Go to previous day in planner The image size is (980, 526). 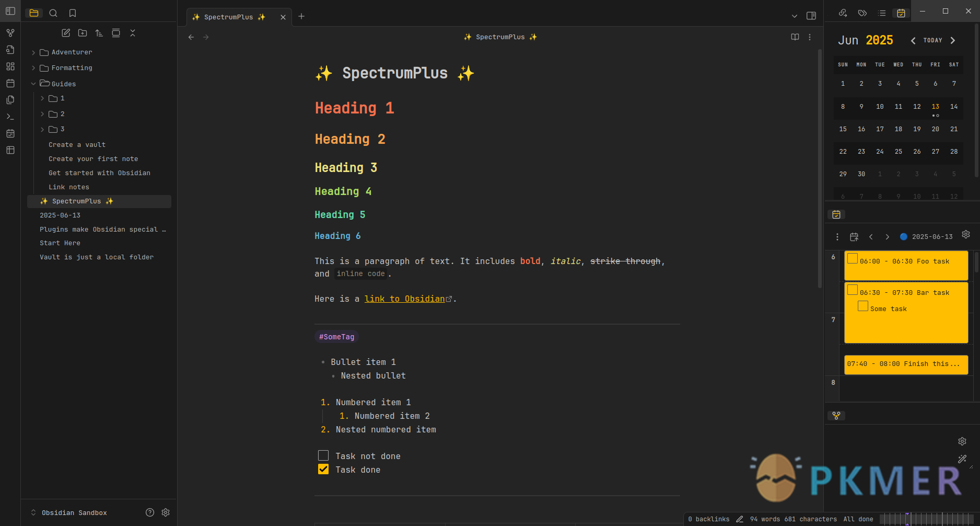[x=871, y=237]
